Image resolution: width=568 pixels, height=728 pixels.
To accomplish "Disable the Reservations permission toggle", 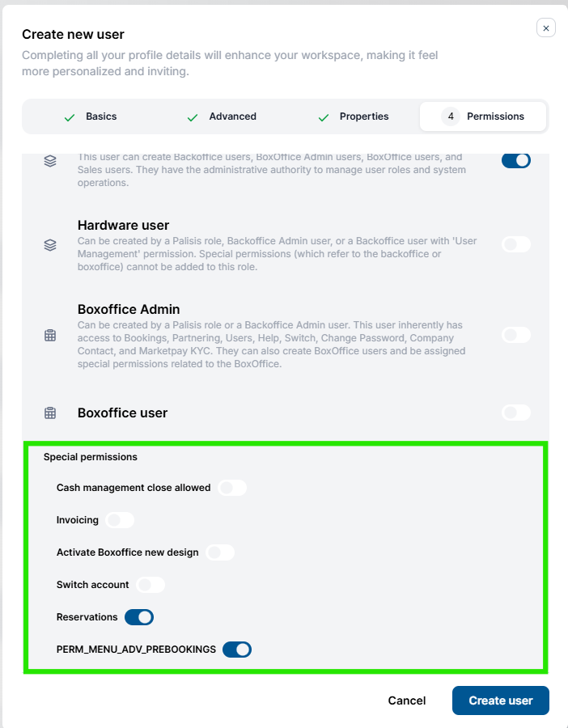I will click(x=139, y=617).
